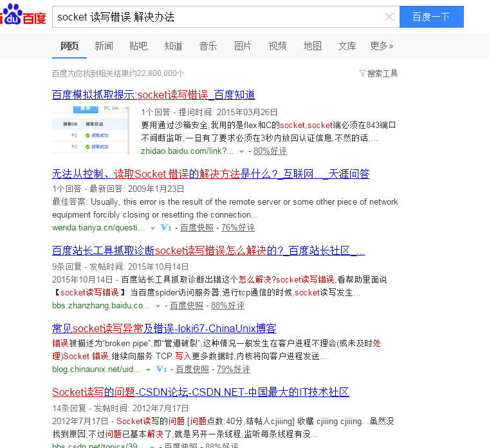489x448 pixels.
Task: Clear the search box with the X icon
Action: coord(389,17)
